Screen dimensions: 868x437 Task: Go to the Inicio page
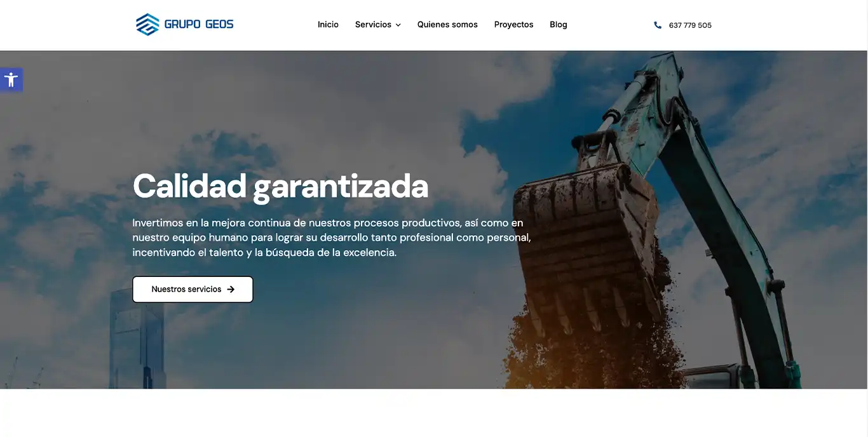pyautogui.click(x=328, y=25)
